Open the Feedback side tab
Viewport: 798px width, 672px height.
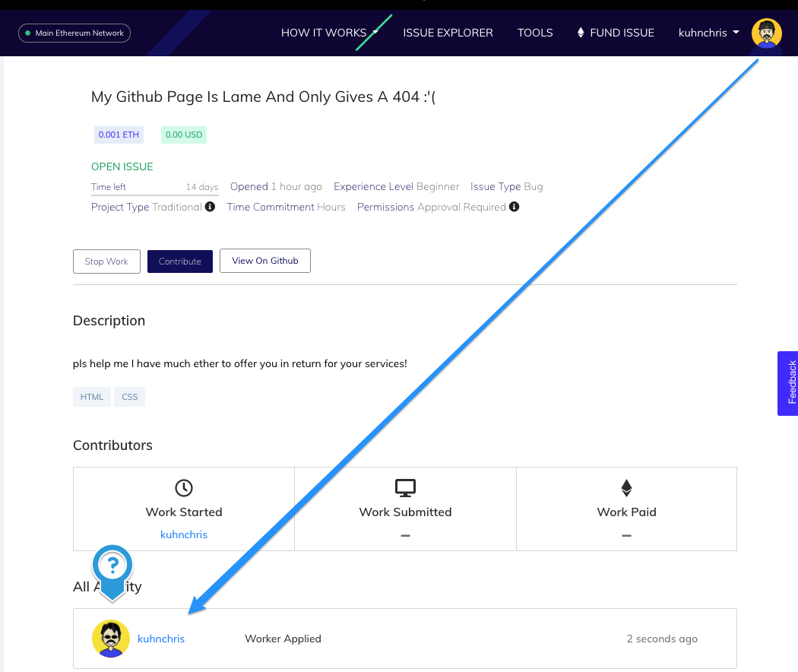[788, 383]
